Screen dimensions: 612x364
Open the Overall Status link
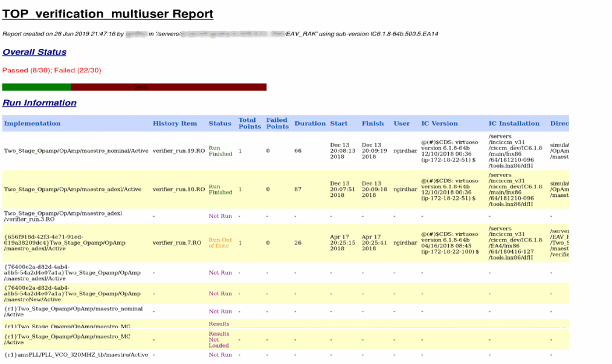click(x=34, y=52)
